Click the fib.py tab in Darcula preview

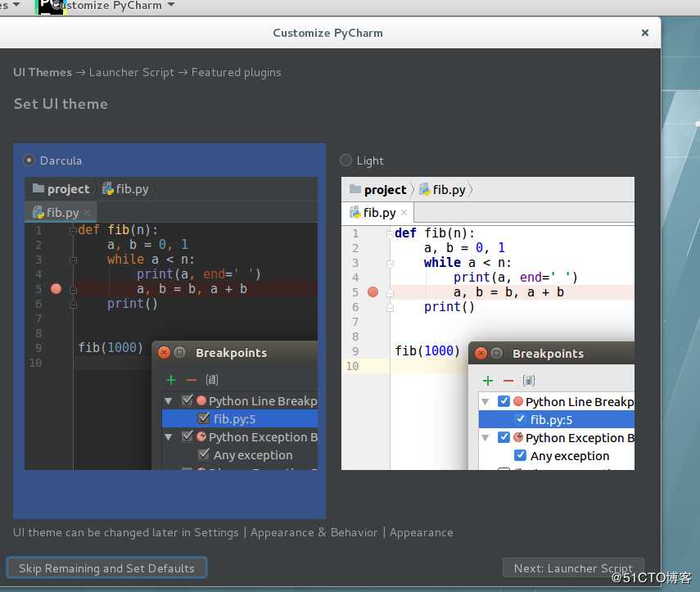pos(61,213)
